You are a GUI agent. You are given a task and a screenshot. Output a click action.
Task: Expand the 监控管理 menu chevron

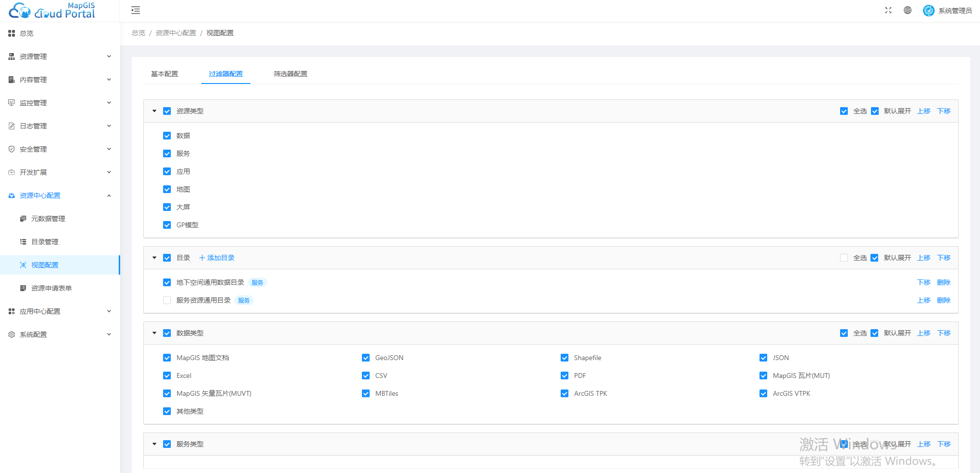(109, 103)
